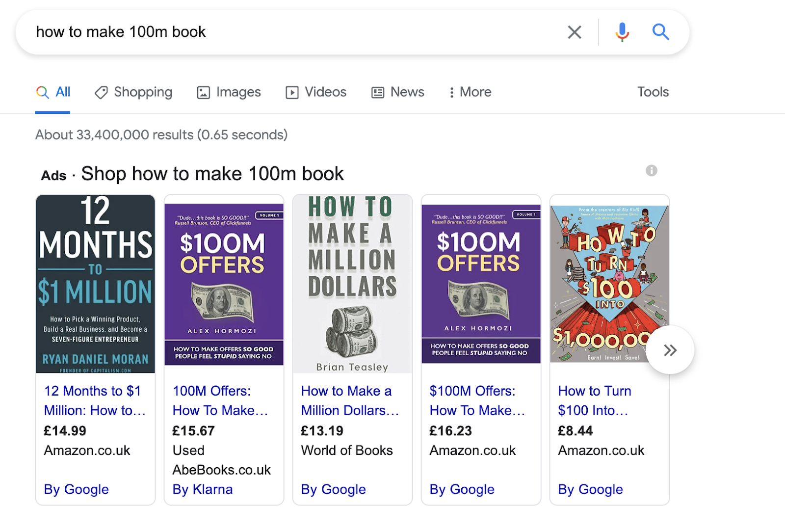This screenshot has height=532, width=785.
Task: Expand the More menu
Action: (471, 92)
